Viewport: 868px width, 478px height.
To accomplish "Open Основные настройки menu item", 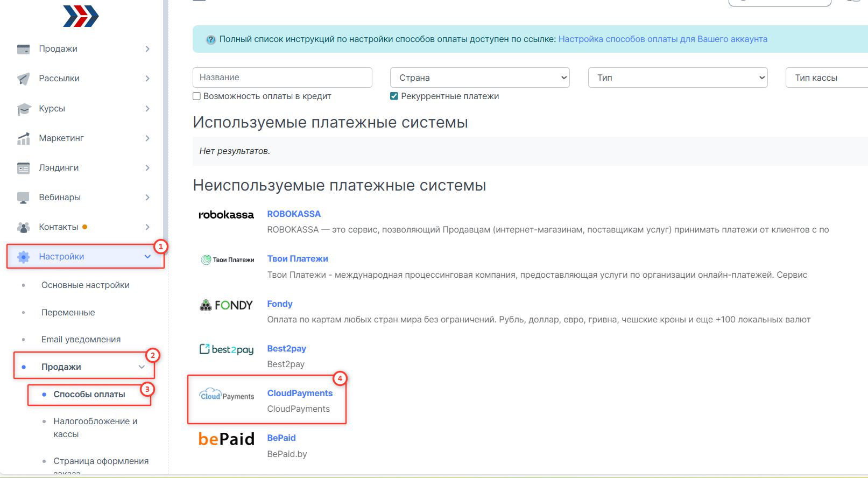I will [x=85, y=285].
